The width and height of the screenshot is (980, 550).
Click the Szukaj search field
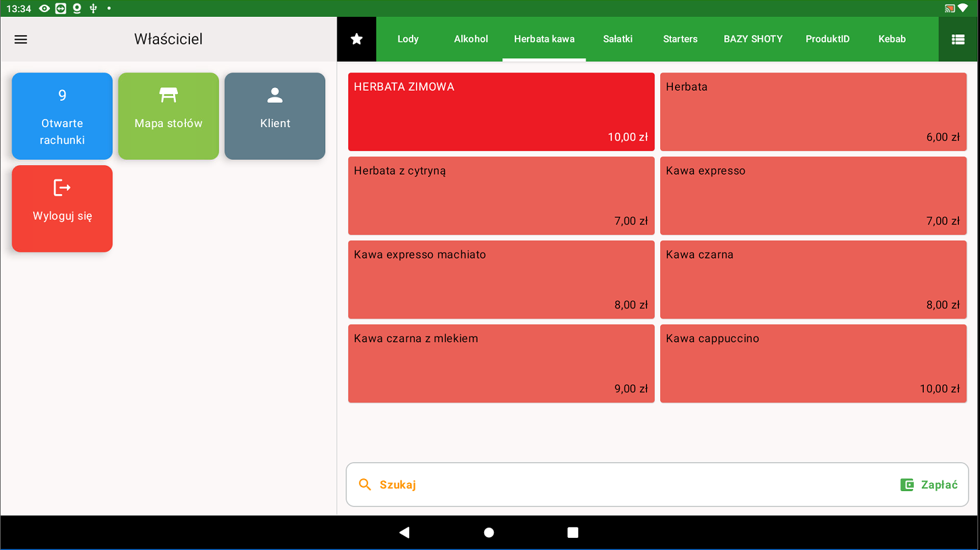[609, 484]
